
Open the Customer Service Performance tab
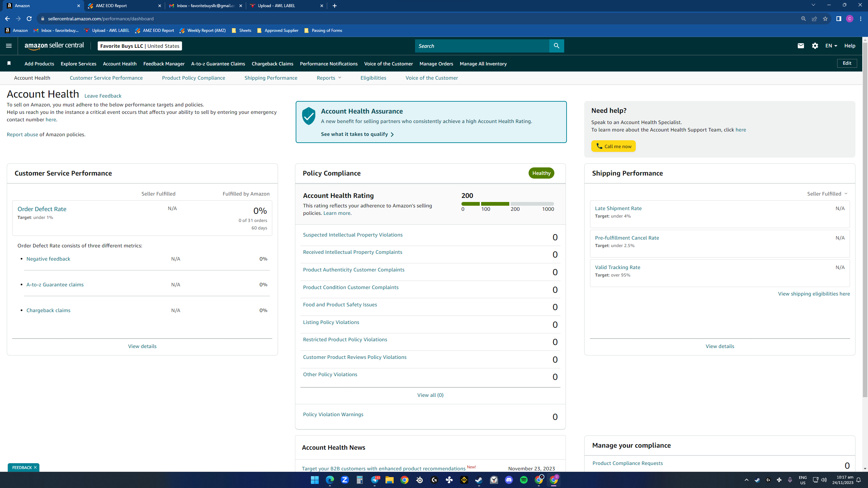point(106,78)
